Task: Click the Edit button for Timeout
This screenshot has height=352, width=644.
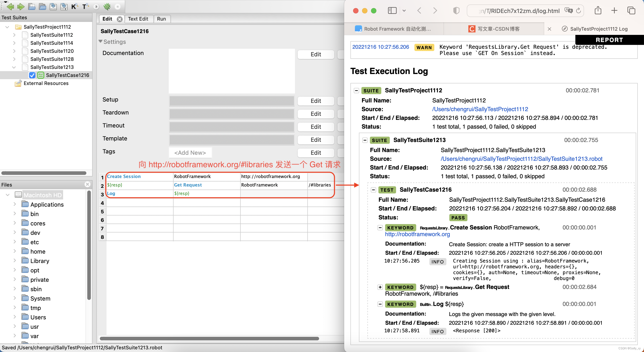Action: 316,127
